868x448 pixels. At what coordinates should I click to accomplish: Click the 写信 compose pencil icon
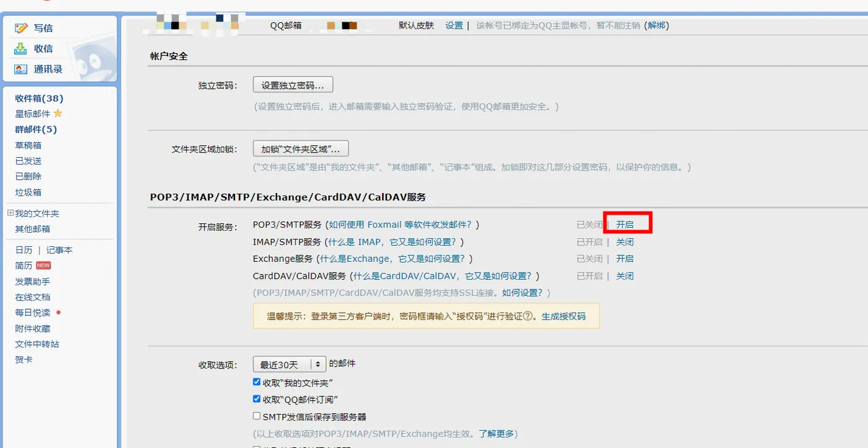[x=21, y=28]
